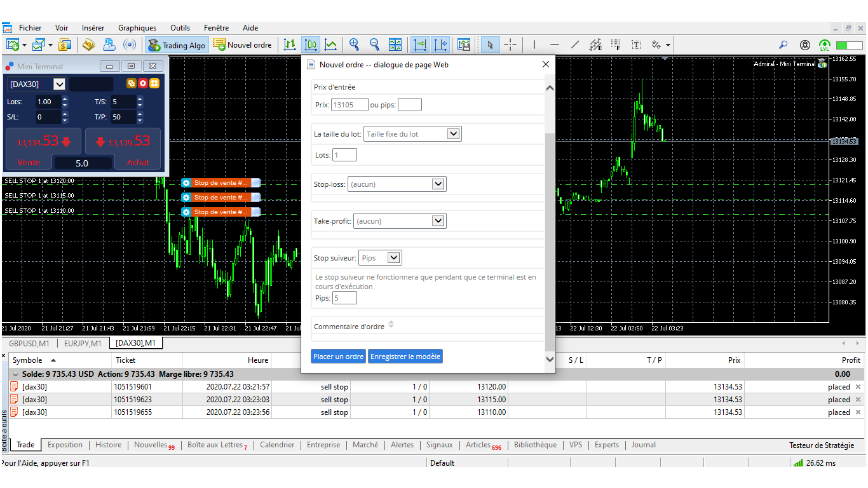
Task: Select the equidistant channel tool
Action: pyautogui.click(x=595, y=44)
